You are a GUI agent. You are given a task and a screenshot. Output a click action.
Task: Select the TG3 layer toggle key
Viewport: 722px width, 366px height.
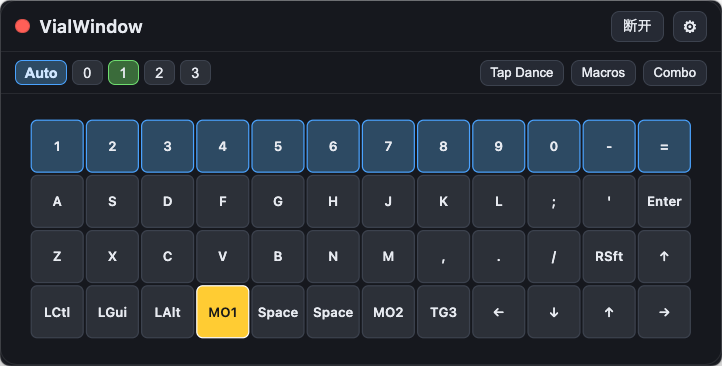pyautogui.click(x=443, y=312)
